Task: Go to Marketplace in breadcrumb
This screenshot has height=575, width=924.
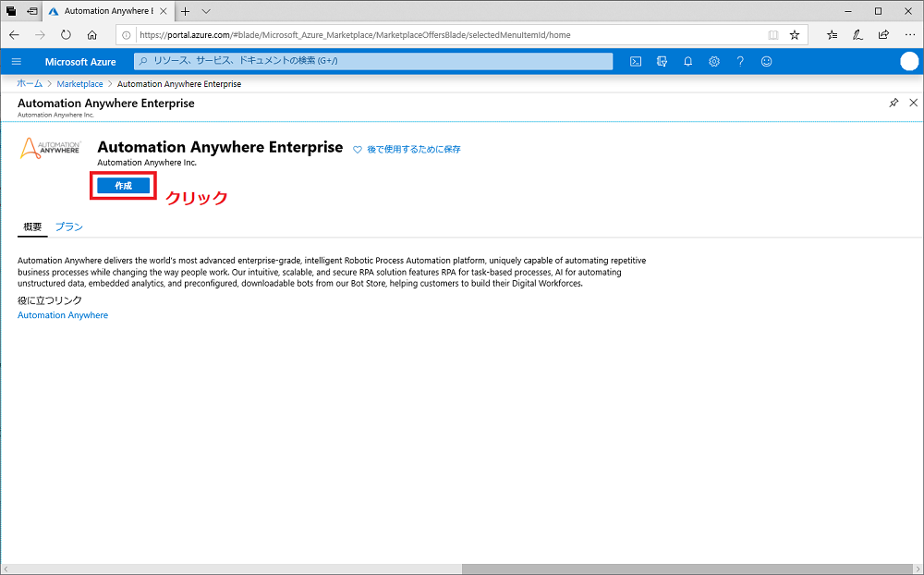Action: point(79,84)
